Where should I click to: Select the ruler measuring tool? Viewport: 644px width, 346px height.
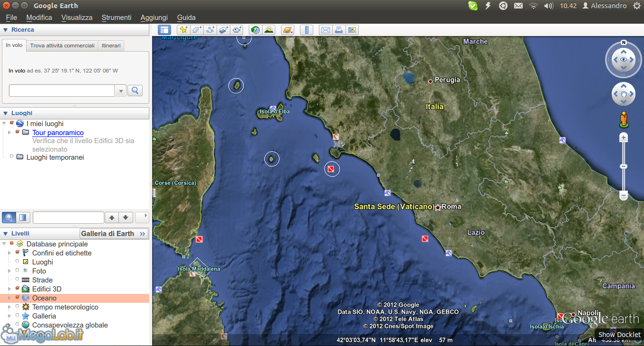307,30
